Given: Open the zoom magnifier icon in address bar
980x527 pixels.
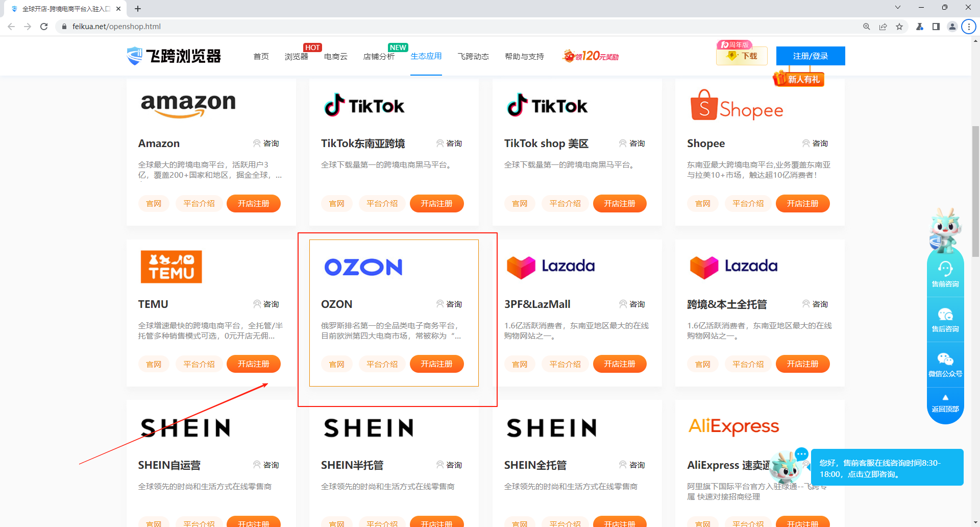Looking at the screenshot, I should tap(867, 27).
